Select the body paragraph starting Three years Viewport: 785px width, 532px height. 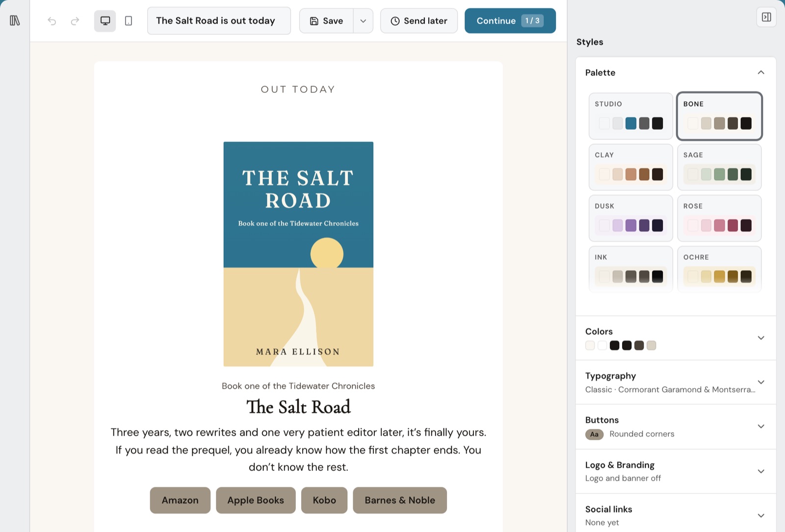pos(298,450)
